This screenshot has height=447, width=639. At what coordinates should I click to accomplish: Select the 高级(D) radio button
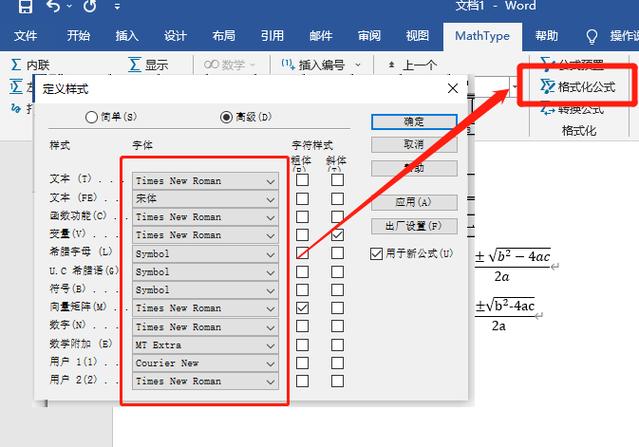coord(245,117)
